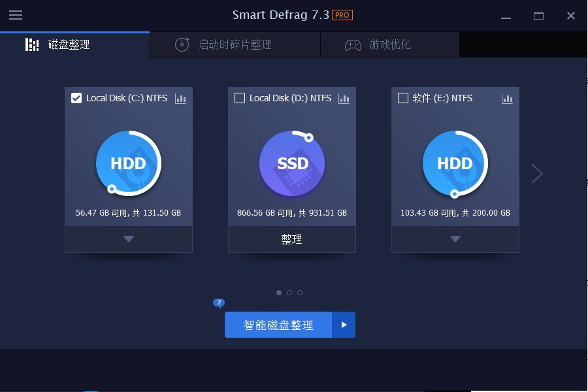The image size is (588, 392).
Task: Click the blue question mark help bubble
Action: tap(219, 302)
